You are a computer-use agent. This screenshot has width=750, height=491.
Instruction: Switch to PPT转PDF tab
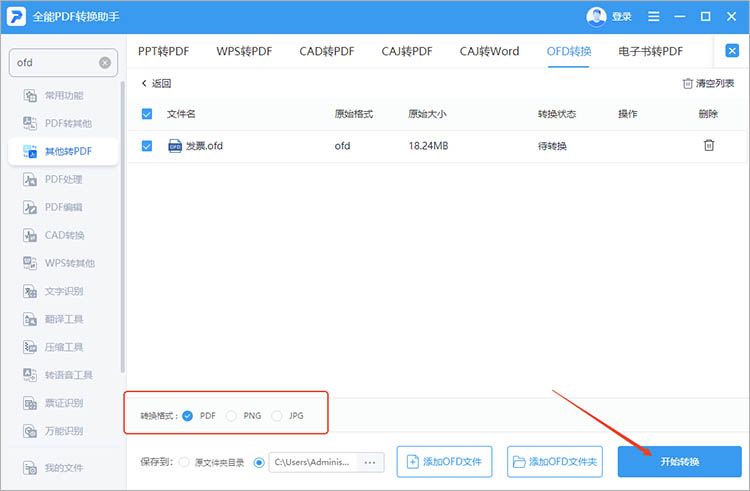[164, 51]
